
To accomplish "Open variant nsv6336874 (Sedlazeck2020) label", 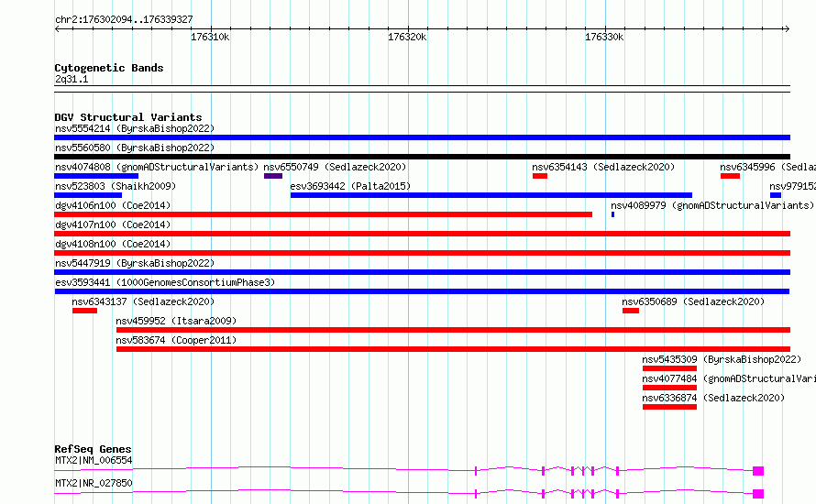I will point(713,398).
